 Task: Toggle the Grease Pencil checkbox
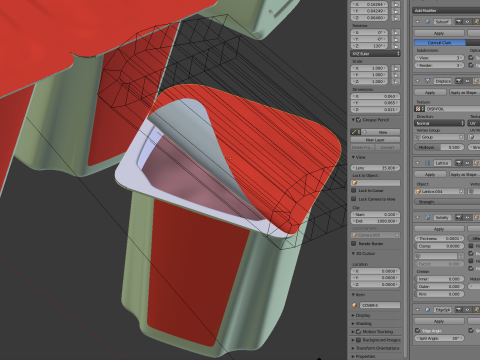359,120
